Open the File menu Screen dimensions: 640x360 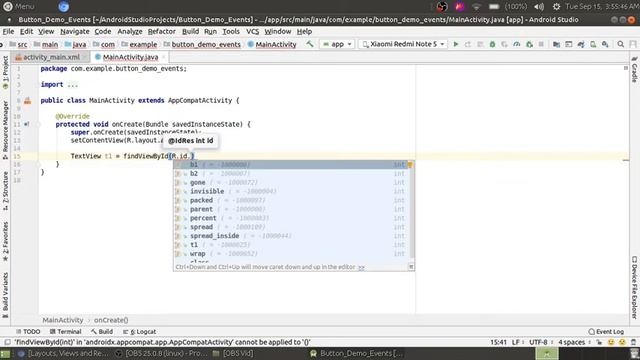pos(8,31)
